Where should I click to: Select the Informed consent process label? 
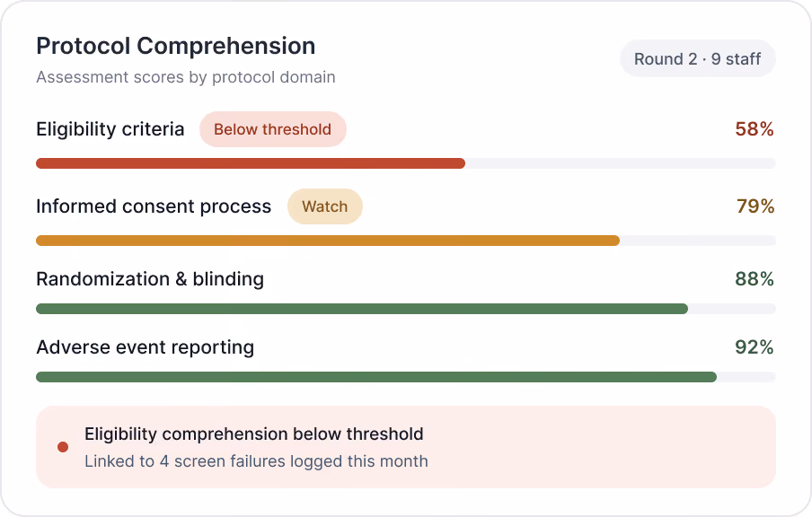click(x=154, y=206)
